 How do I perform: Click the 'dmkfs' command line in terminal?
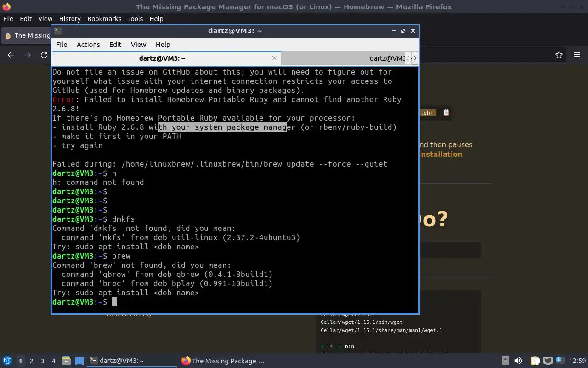(x=94, y=219)
